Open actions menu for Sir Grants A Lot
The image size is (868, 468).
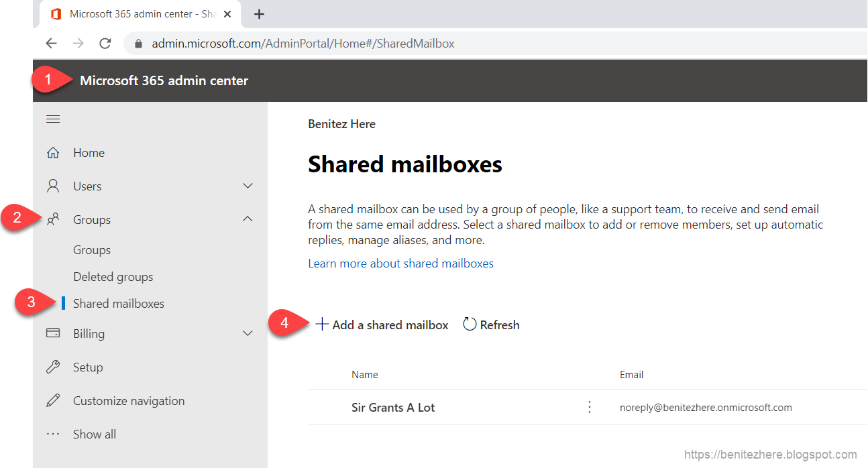pyautogui.click(x=589, y=406)
